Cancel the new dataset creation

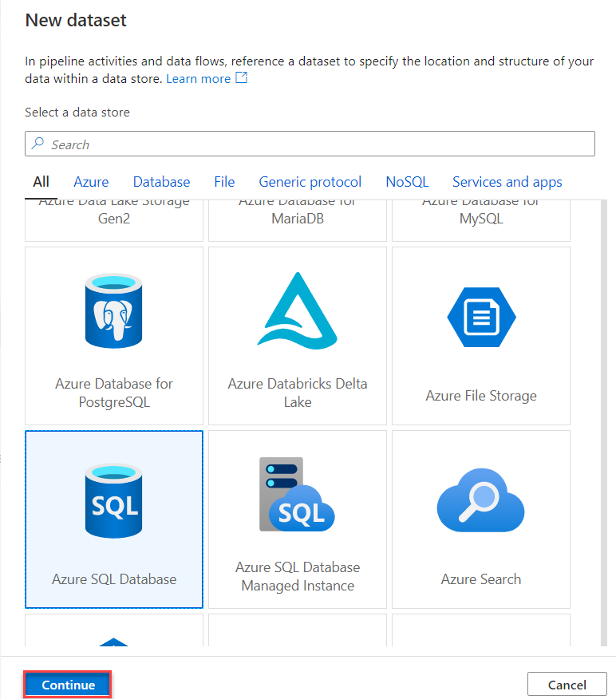coord(567,685)
